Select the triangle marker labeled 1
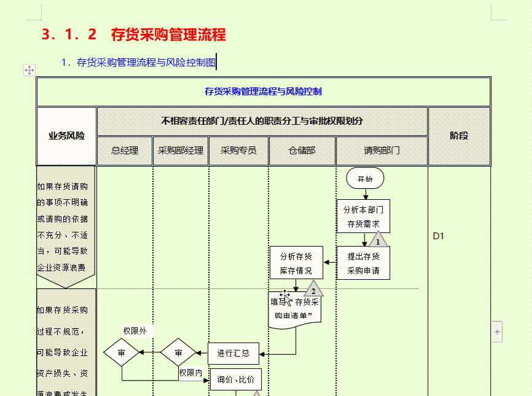This screenshot has height=396, width=532. click(378, 239)
